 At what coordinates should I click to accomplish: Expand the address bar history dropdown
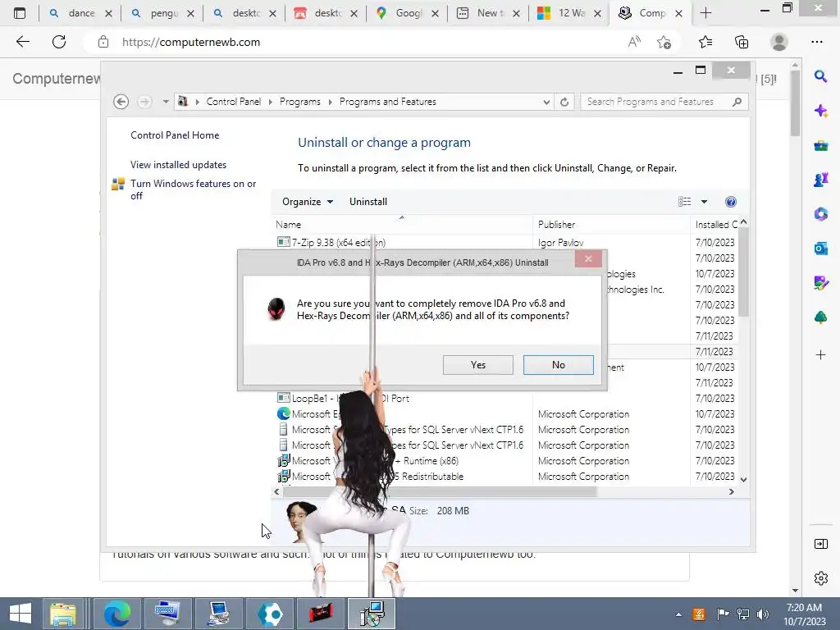546,102
